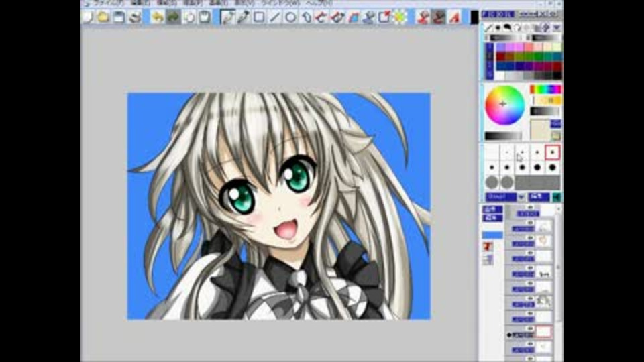644x362 pixels.
Task: Select the layer thumbnail with heart shape
Action: pos(544,241)
